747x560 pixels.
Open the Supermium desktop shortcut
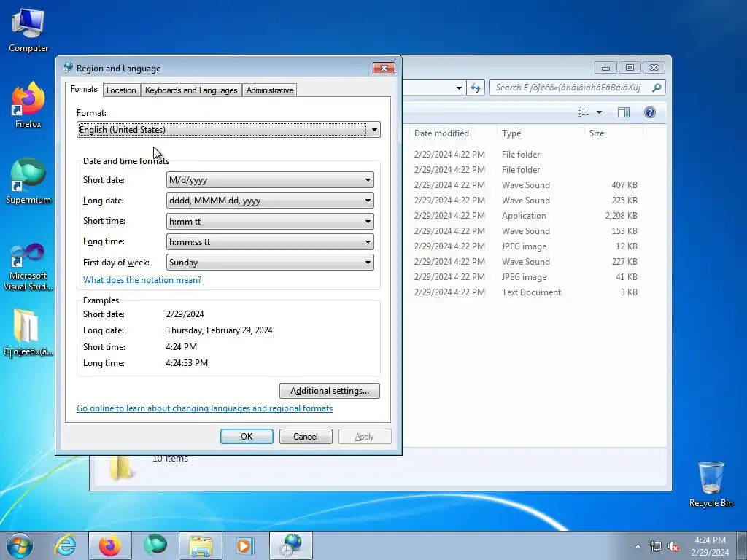28,181
